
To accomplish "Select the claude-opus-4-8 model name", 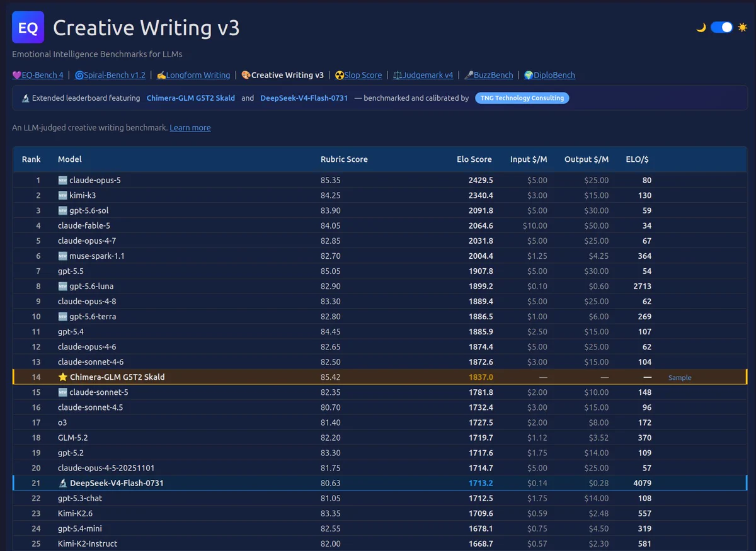I will (x=87, y=302).
